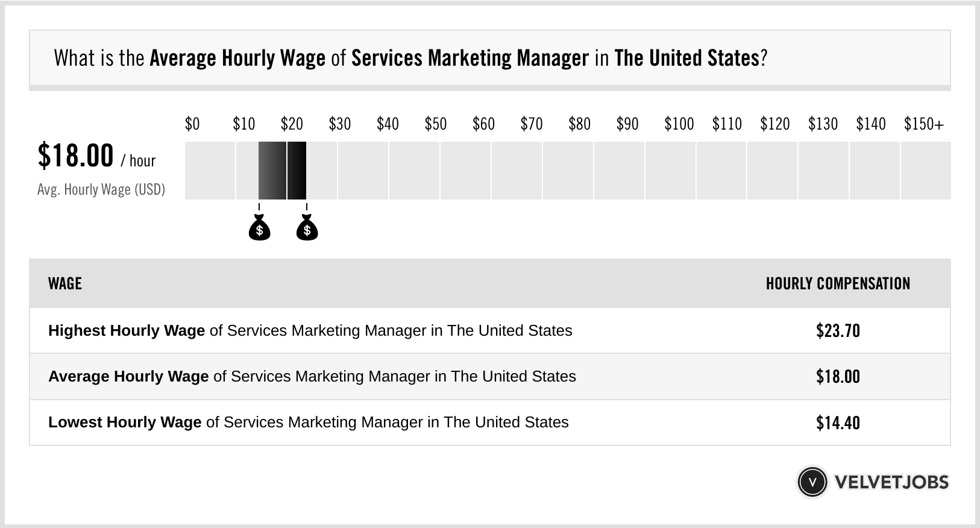Screen dimensions: 980x528
Task: Select the Average Hourly Wage row label
Action: (x=312, y=377)
